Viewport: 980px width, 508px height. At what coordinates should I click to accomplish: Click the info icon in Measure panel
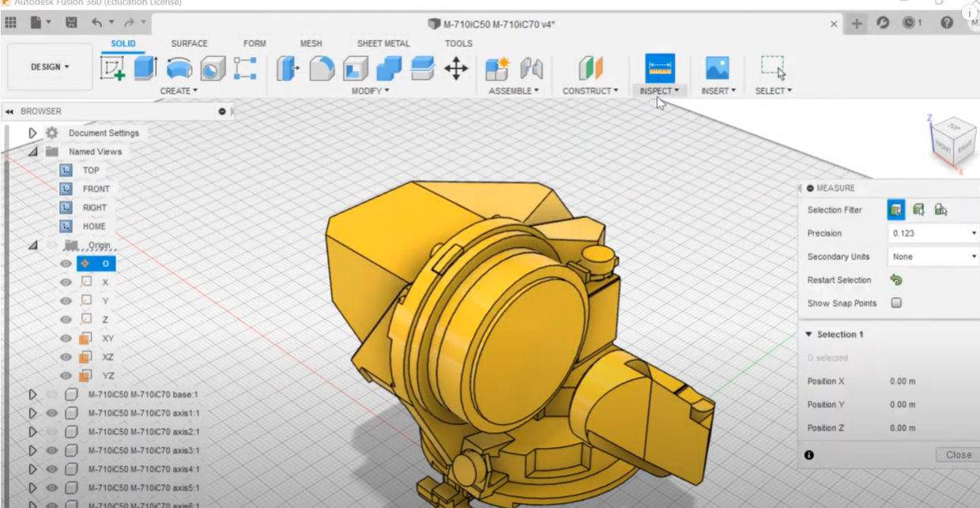[809, 455]
